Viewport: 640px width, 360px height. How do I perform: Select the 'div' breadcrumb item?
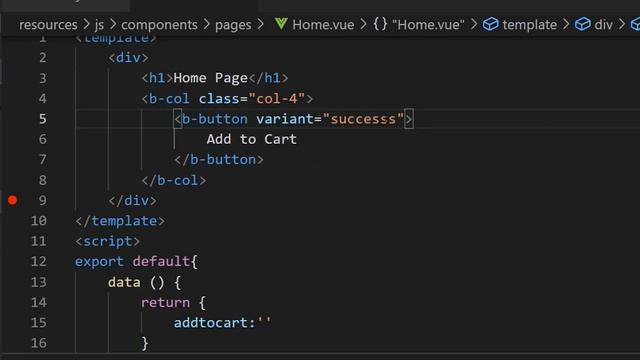click(x=603, y=25)
